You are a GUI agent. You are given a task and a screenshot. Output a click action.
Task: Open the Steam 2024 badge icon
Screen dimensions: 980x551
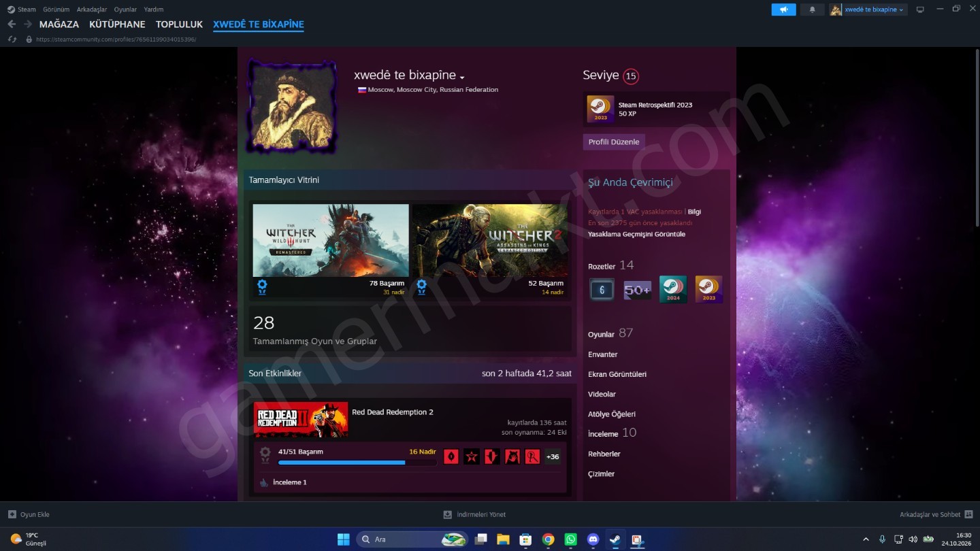[x=673, y=290]
